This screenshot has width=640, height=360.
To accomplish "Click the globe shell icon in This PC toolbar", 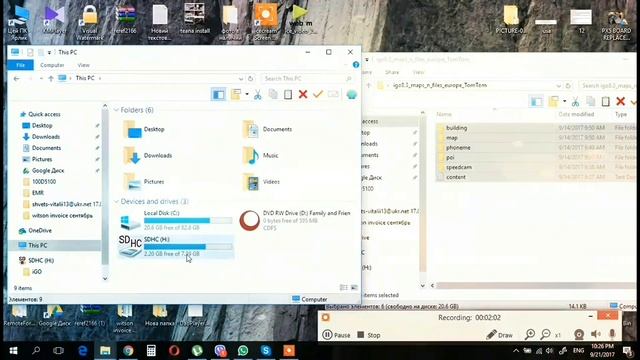I will pyautogui.click(x=351, y=95).
